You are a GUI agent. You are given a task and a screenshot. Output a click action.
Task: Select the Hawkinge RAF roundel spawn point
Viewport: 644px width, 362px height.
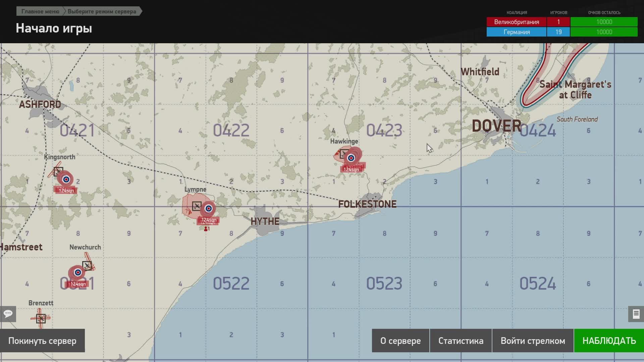click(x=351, y=158)
